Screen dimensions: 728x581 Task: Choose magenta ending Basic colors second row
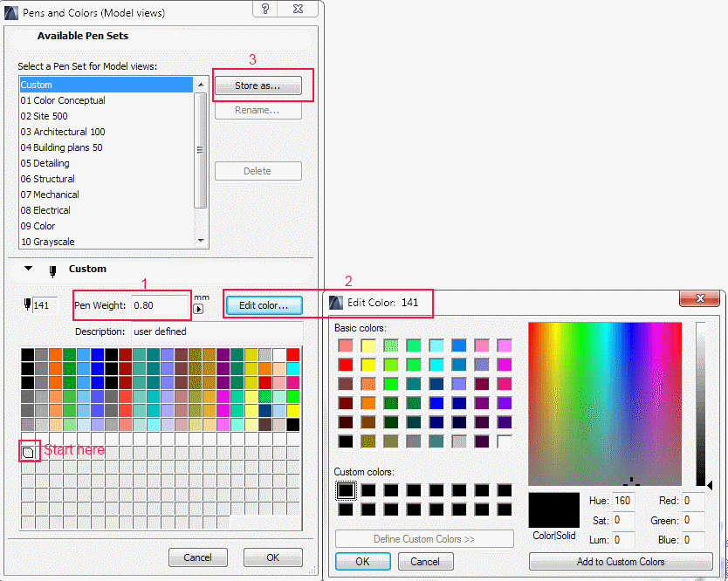click(505, 365)
